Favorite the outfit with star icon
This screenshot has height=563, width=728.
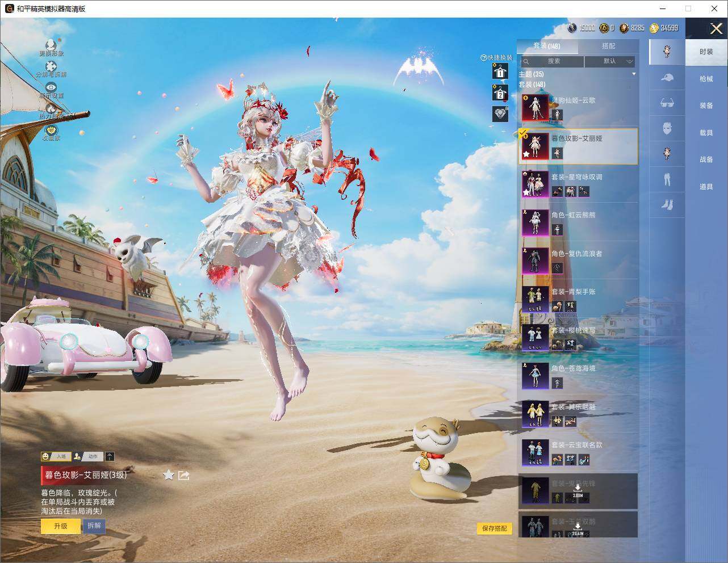point(169,475)
